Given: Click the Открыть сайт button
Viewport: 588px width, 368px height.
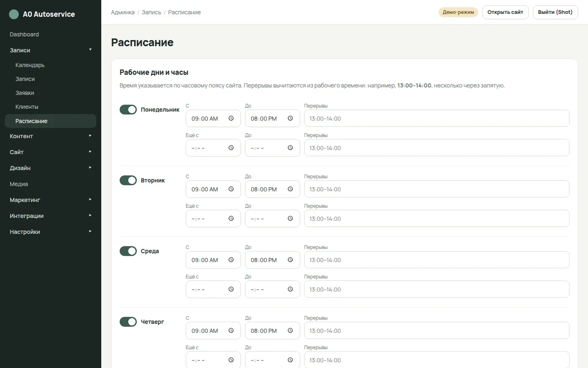Looking at the screenshot, I should (505, 12).
